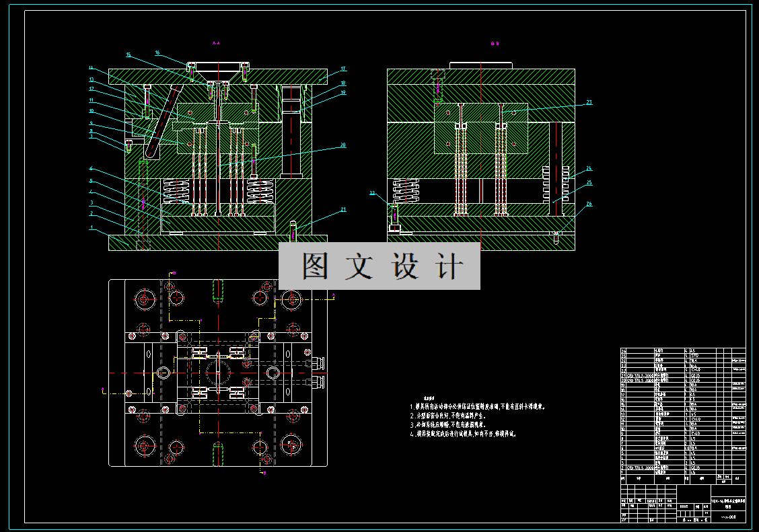Click the "B-B" section view title
This screenshot has width=759, height=532.
coord(495,44)
